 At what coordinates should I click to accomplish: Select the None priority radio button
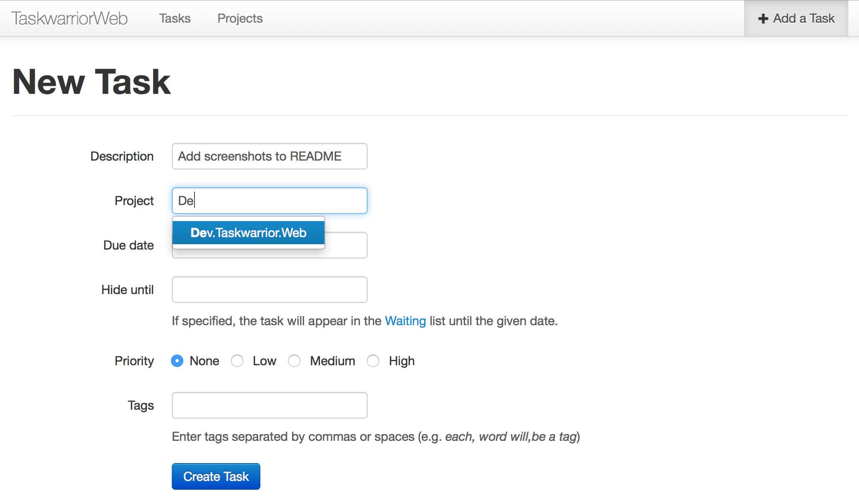click(x=177, y=361)
